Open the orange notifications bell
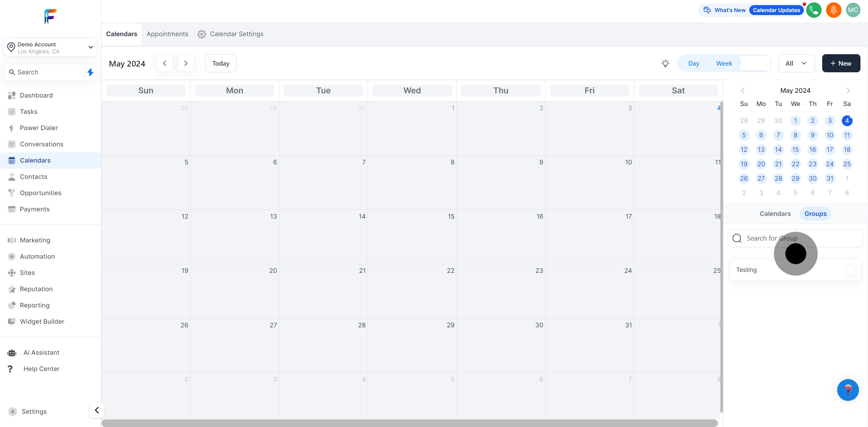Screen dimensions: 868x427 coord(833,10)
